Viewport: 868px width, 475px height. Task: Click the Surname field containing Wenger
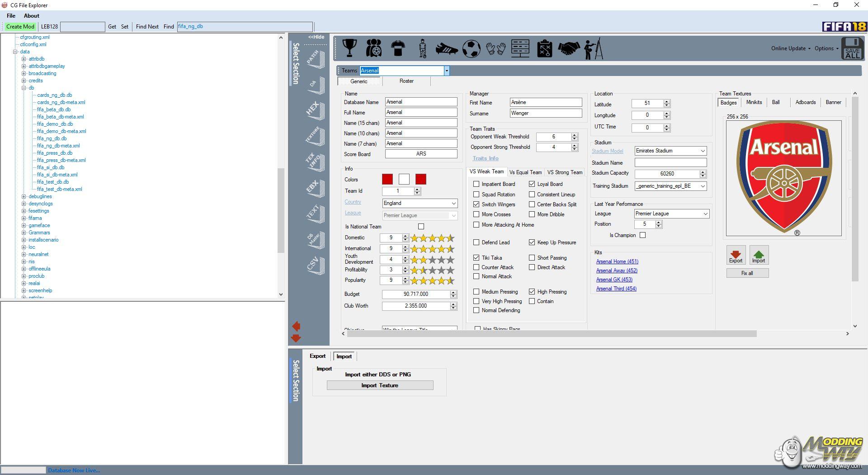[546, 113]
